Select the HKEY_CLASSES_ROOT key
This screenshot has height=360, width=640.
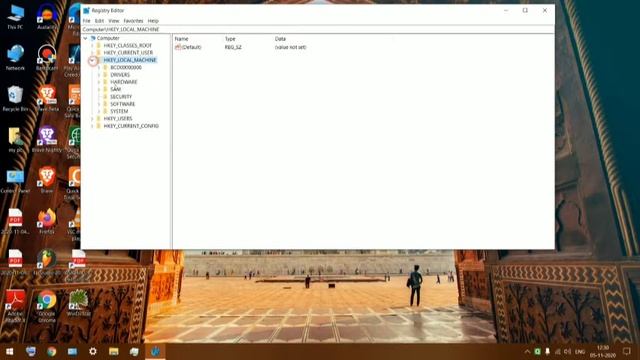coord(128,45)
